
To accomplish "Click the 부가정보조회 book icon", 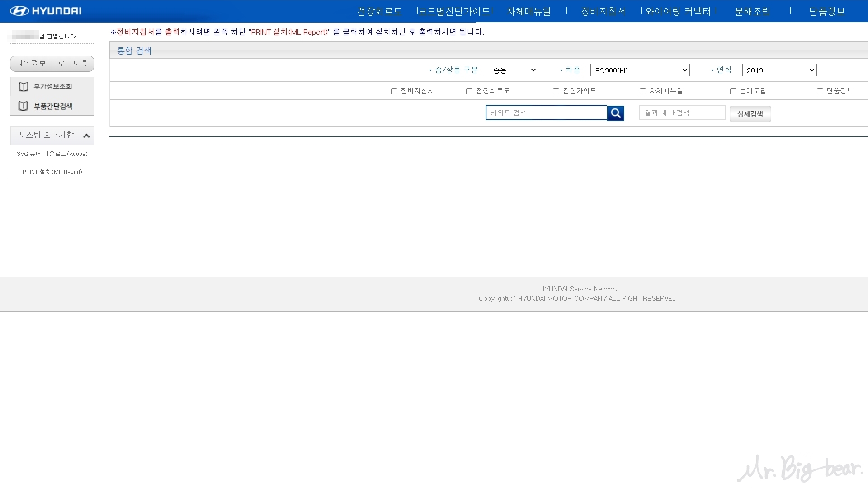I will pyautogui.click(x=24, y=86).
